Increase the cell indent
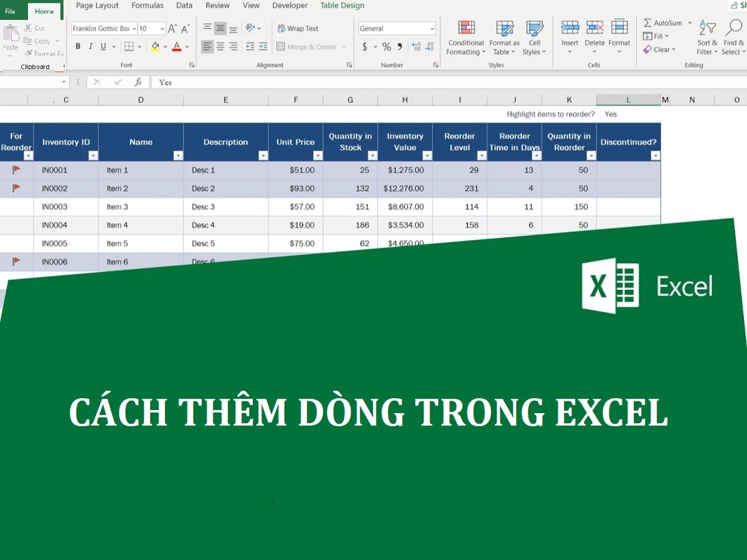Image resolution: width=747 pixels, height=560 pixels. point(263,47)
